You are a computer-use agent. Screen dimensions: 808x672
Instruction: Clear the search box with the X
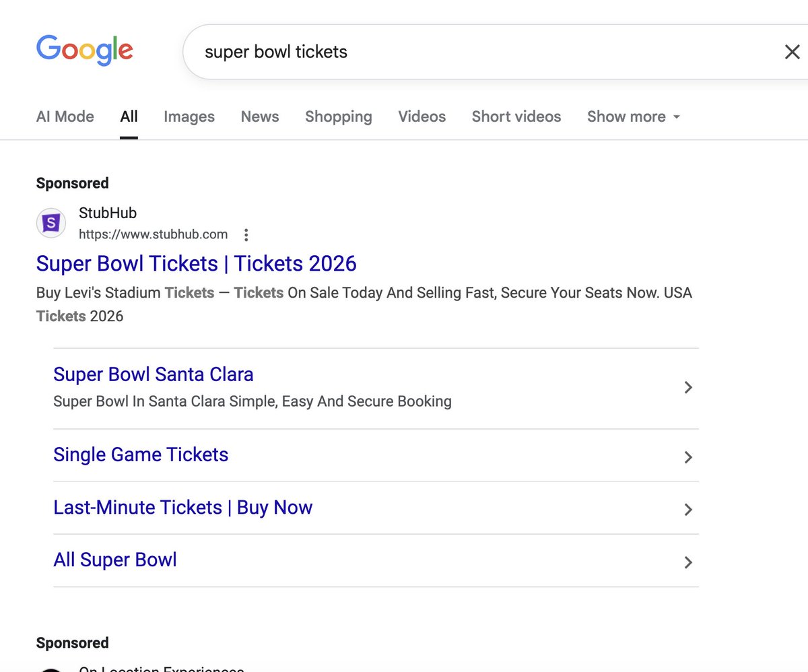pos(792,52)
